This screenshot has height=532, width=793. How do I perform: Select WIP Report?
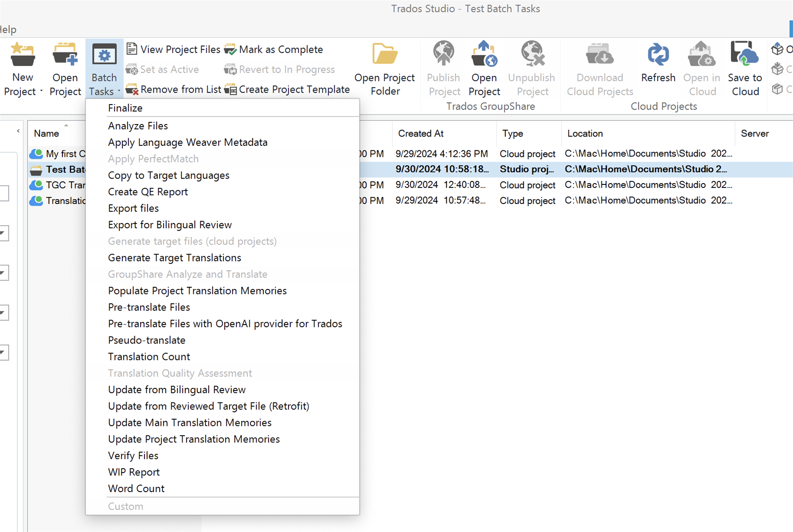click(134, 472)
